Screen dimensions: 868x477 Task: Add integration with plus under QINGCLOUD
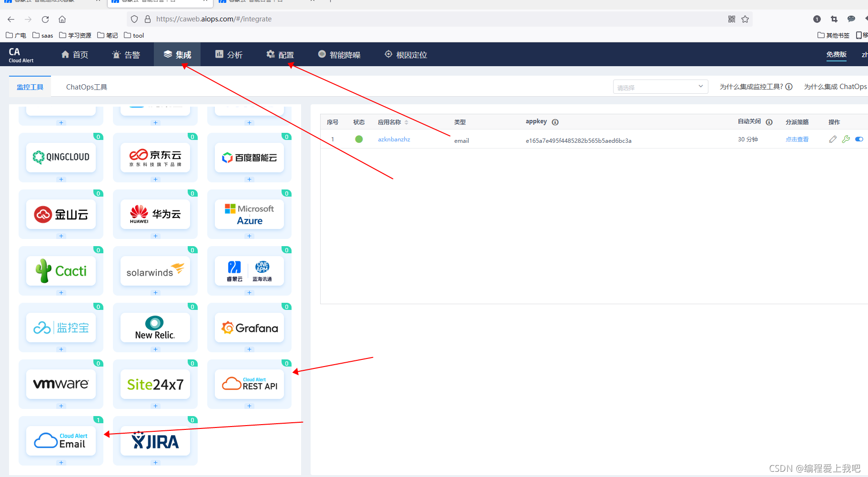coord(61,179)
